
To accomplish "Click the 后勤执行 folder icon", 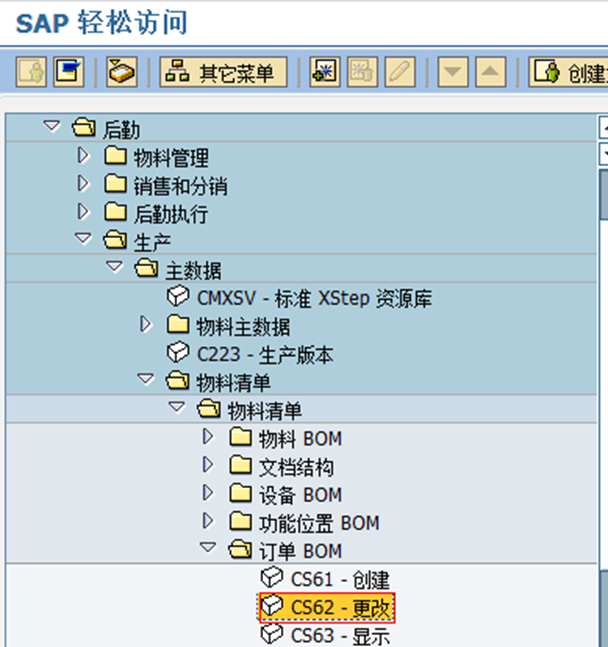I will [x=116, y=212].
